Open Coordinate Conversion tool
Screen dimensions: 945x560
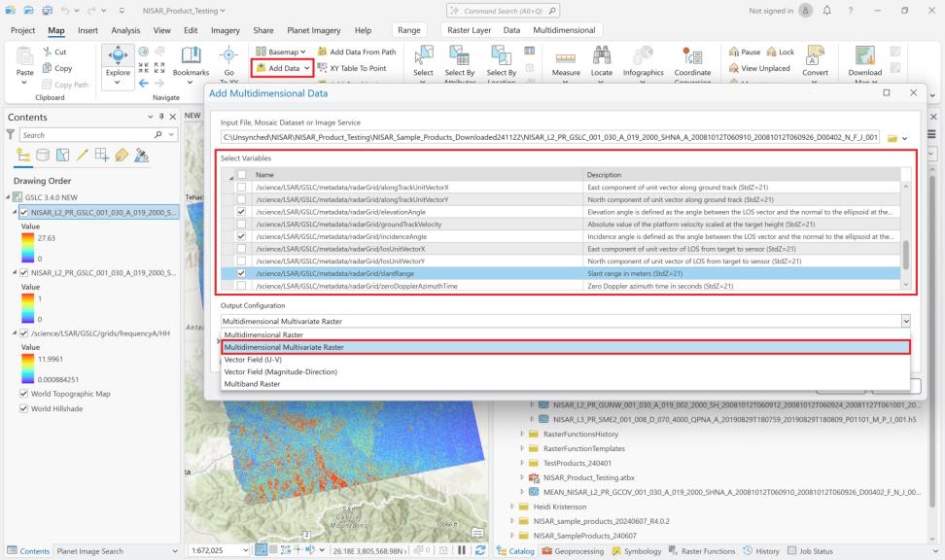(x=692, y=62)
